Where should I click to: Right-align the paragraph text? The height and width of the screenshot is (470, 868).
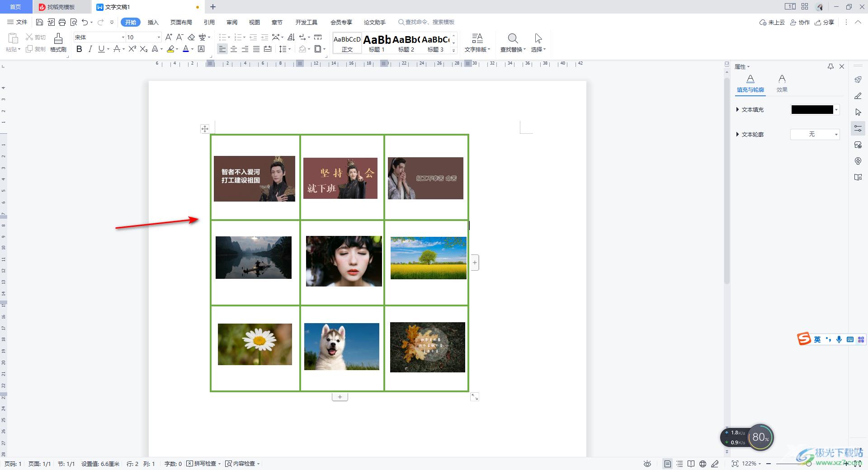245,49
